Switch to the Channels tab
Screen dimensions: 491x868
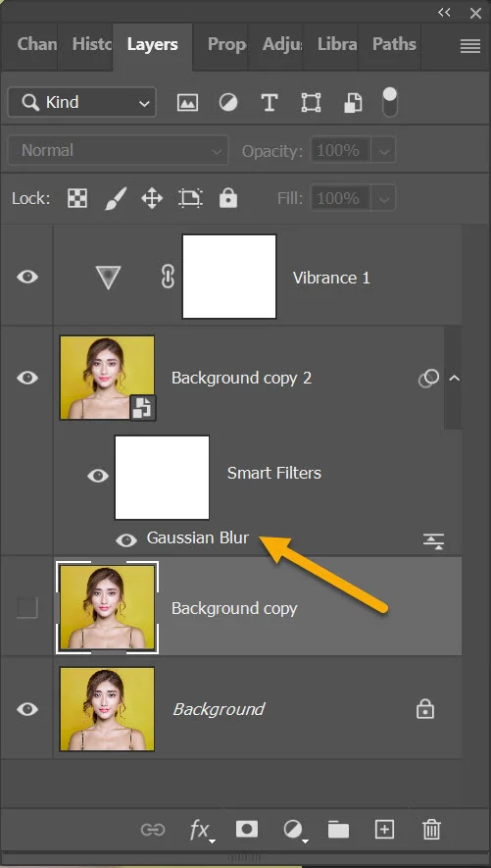pyautogui.click(x=36, y=44)
